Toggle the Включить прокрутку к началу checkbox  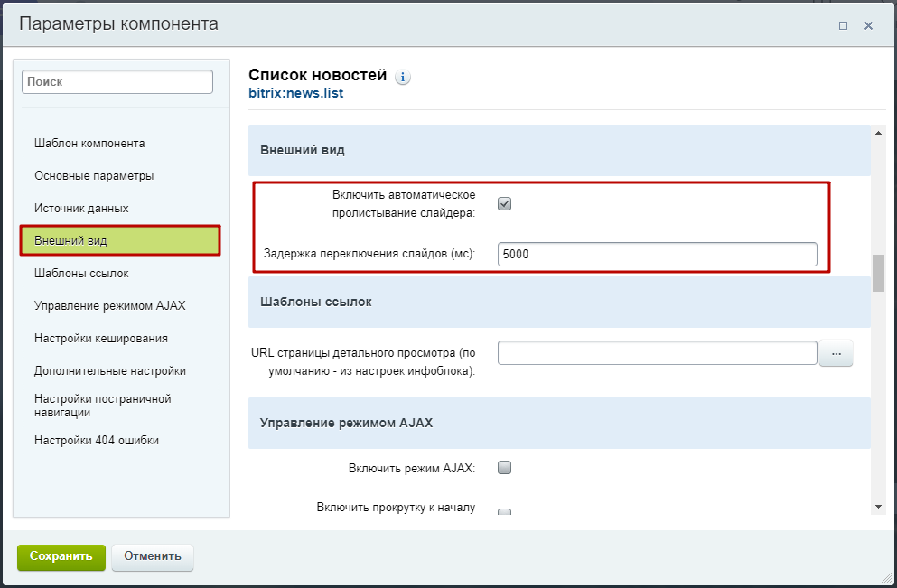(505, 511)
